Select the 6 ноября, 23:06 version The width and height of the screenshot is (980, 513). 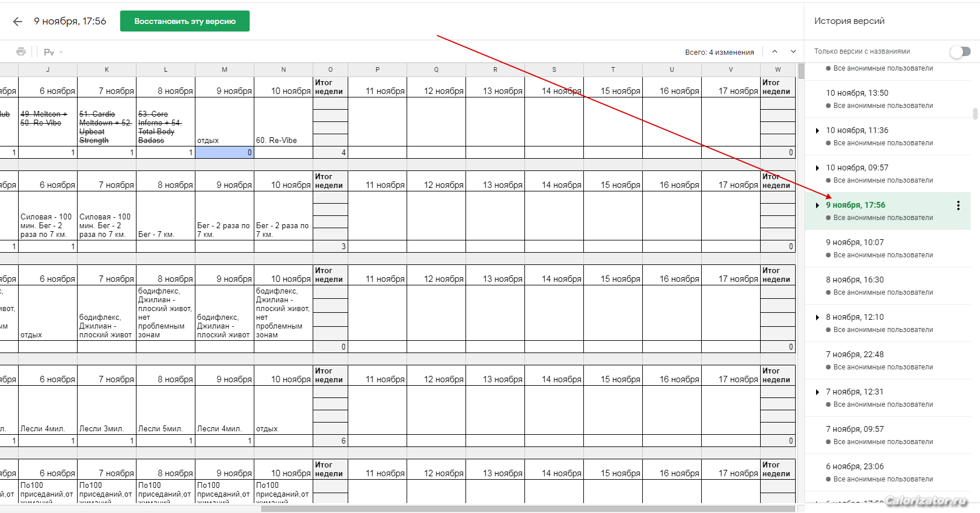coord(855,466)
